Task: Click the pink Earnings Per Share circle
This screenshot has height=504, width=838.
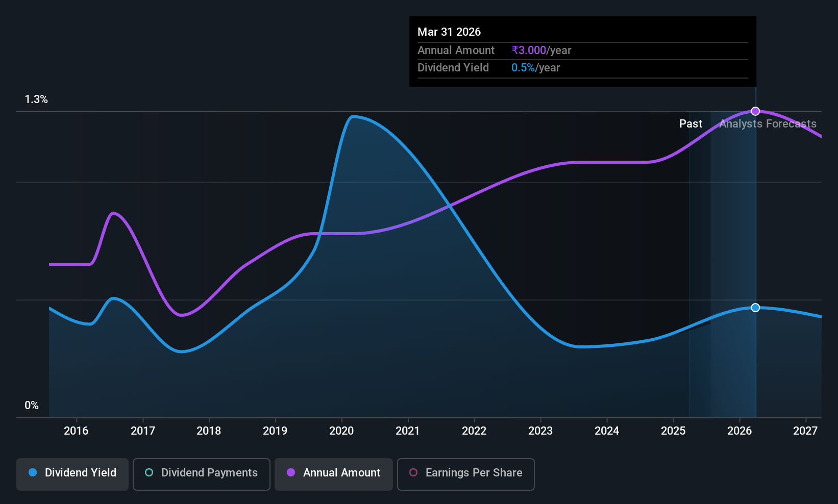Action: tap(413, 472)
